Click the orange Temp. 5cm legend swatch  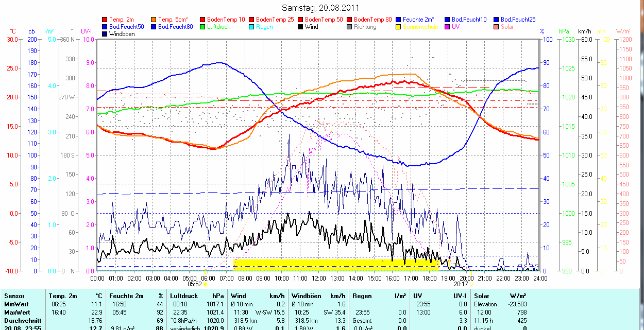tap(154, 20)
